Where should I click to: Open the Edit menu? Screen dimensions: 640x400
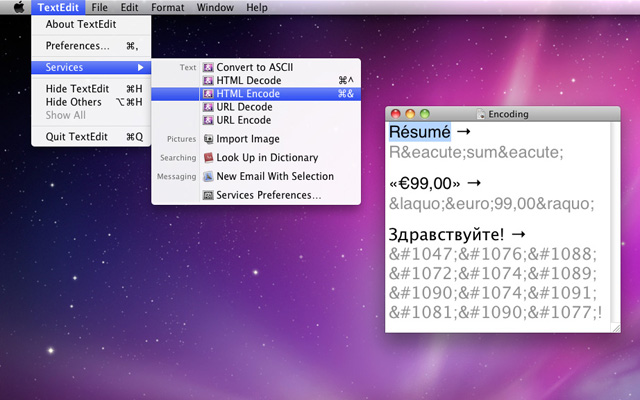(129, 7)
